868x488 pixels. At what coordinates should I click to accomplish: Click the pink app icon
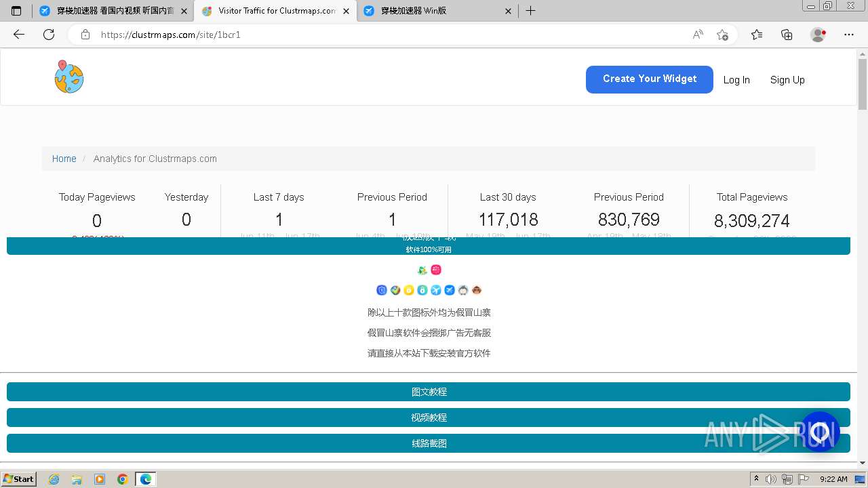pos(436,270)
